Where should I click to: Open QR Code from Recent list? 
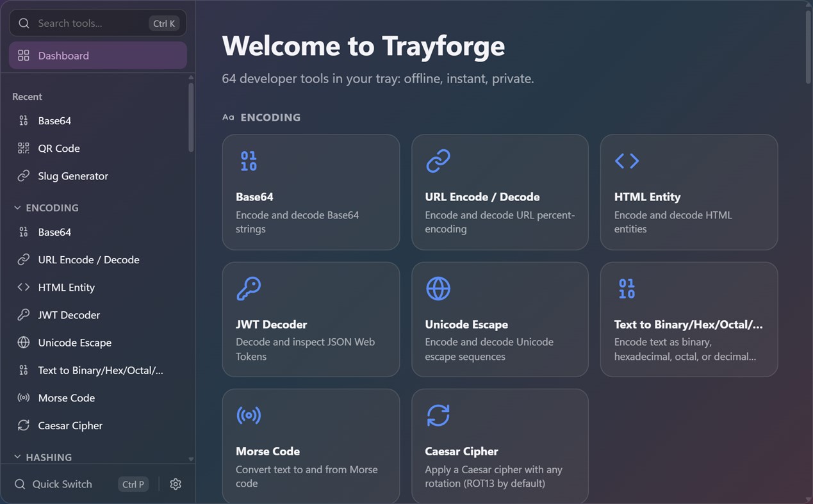pyautogui.click(x=98, y=148)
